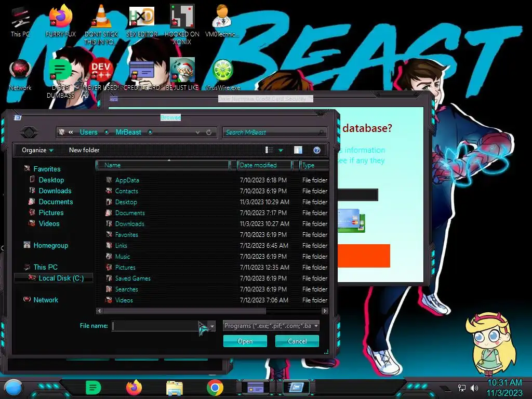Click in the File name input field
The image size is (532, 399).
click(159, 326)
